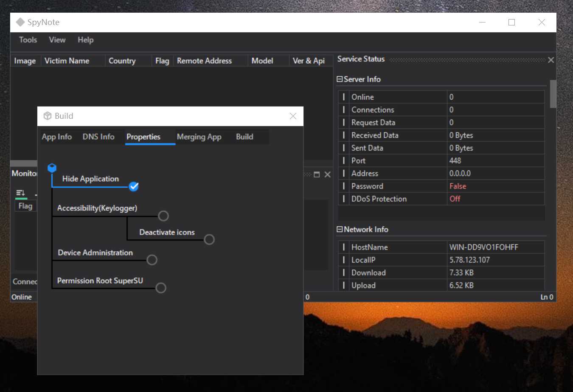Open the View menu
The width and height of the screenshot is (573, 392).
[x=57, y=40]
